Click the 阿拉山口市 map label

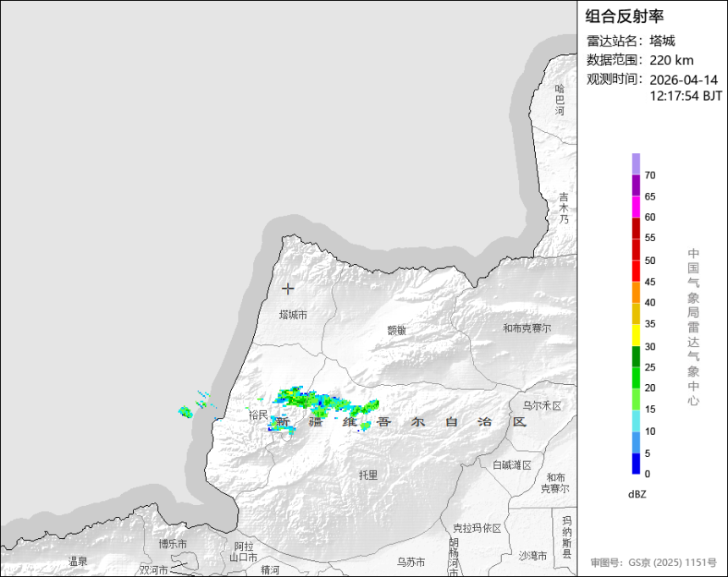[243, 552]
